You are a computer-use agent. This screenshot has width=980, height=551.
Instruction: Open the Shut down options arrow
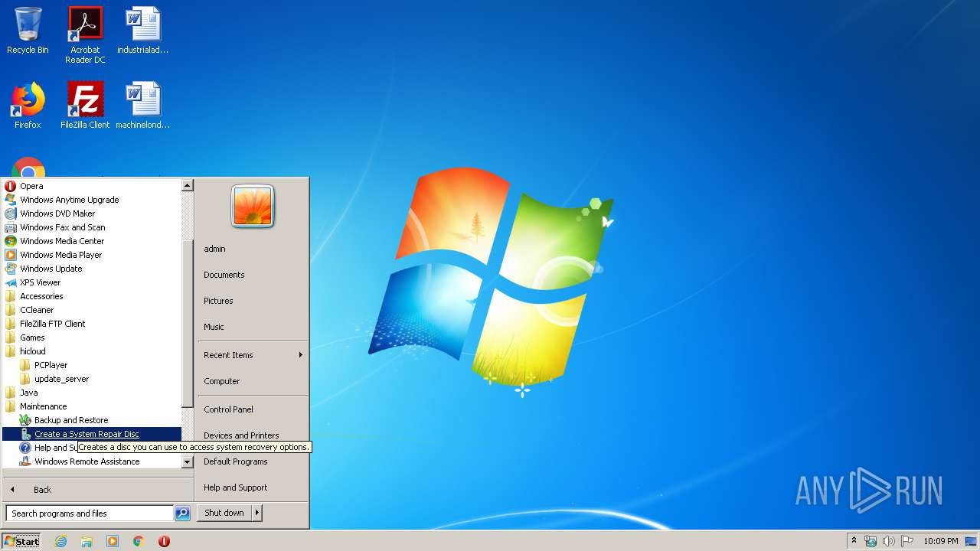tap(257, 513)
